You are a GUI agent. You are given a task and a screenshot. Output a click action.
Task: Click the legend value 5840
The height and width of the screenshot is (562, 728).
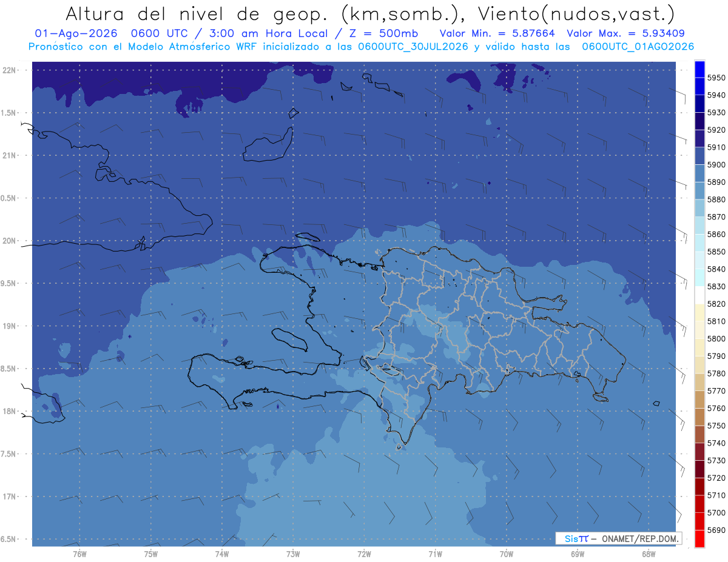[716, 269]
